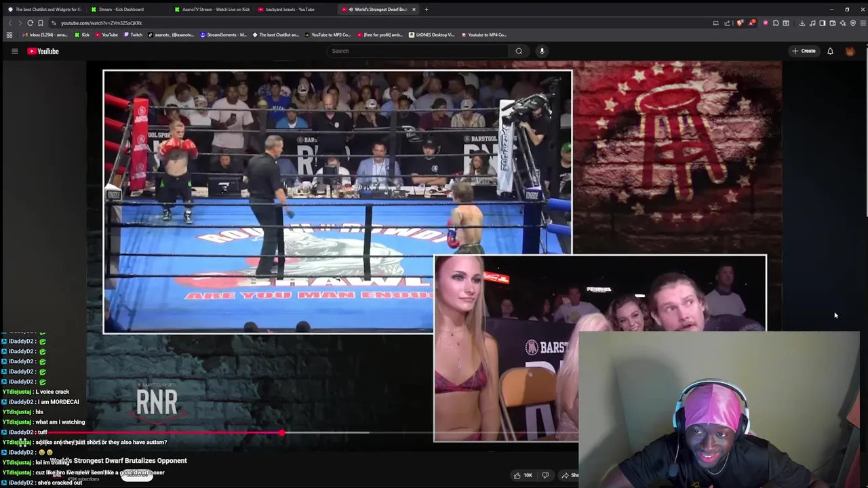The width and height of the screenshot is (868, 488).
Task: Open the Brave Wallet icon
Action: [833, 23]
